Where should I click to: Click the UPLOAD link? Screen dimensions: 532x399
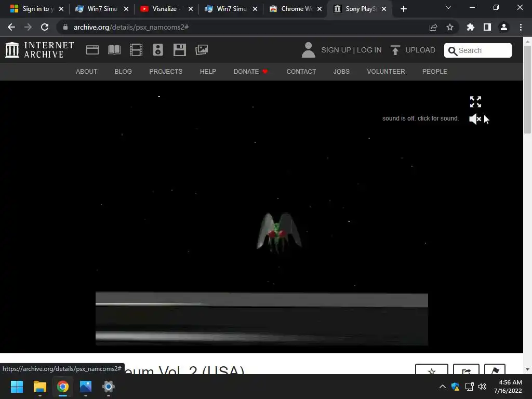pos(420,50)
